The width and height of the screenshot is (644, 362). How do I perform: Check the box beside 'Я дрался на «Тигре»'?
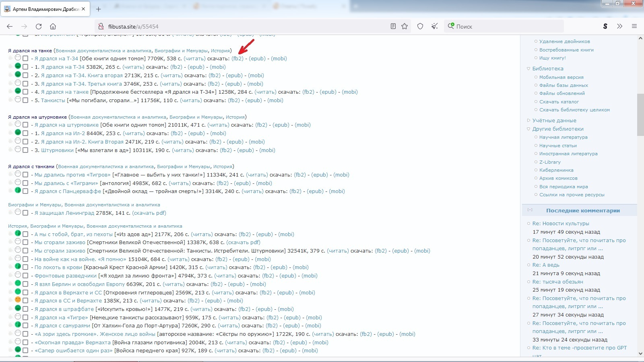click(x=25, y=318)
